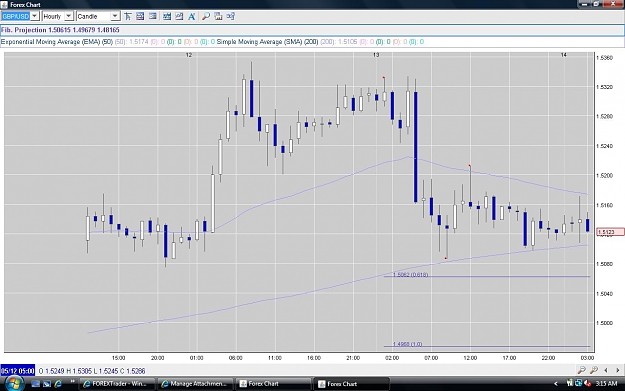Click the Simple Moving Average (SMA) (200) label
625x391 pixels.
pyautogui.click(x=267, y=41)
